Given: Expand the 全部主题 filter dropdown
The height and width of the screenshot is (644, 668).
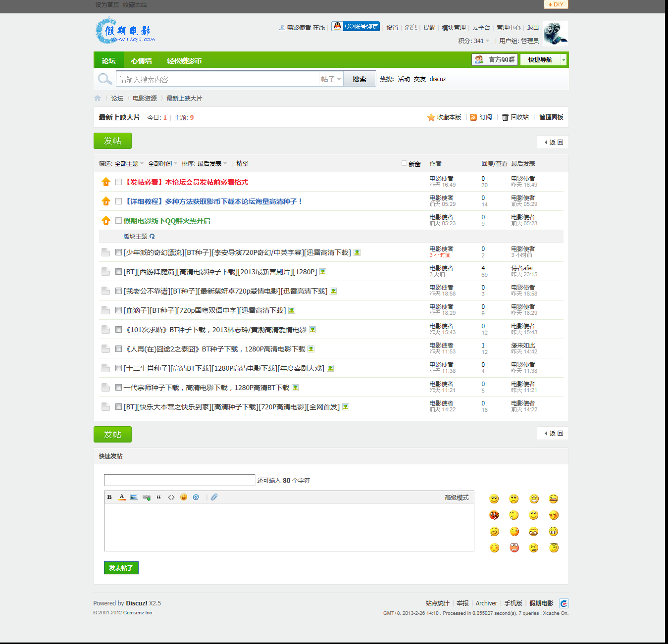Looking at the screenshot, I should tap(129, 164).
